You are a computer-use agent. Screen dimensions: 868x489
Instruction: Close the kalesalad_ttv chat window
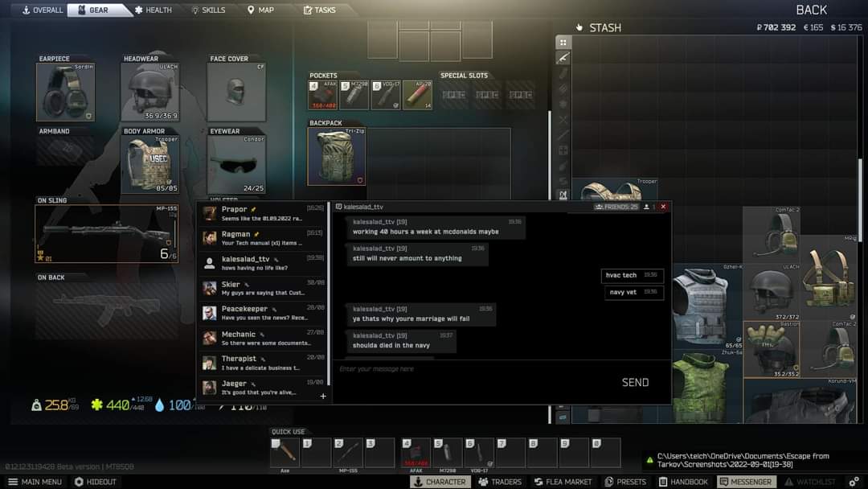tap(663, 207)
